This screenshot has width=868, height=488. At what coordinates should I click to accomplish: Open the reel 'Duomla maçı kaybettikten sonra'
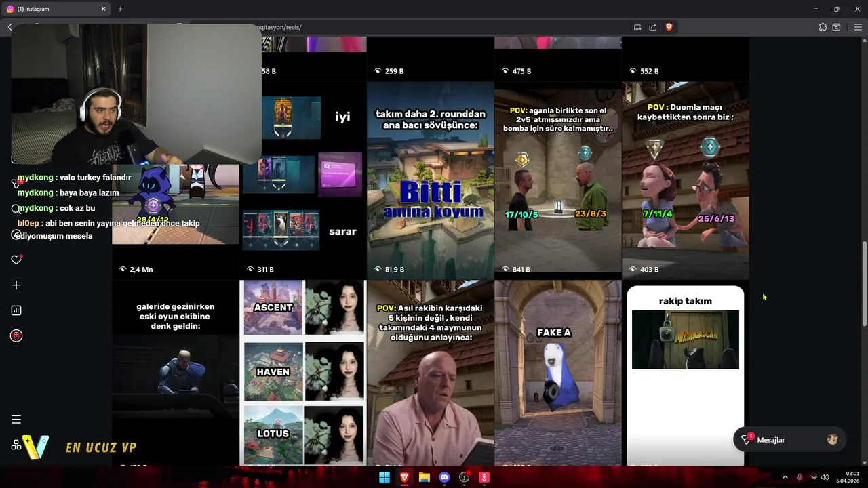point(686,180)
